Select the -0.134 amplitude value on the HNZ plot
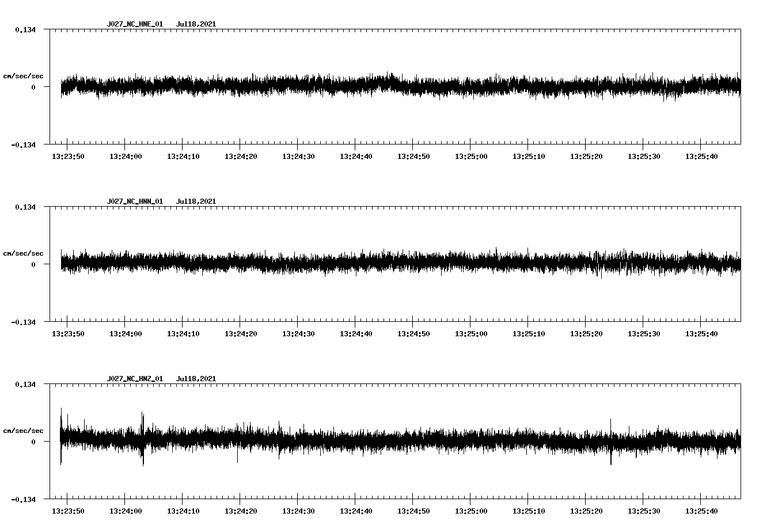The image size is (782, 532). [22, 500]
